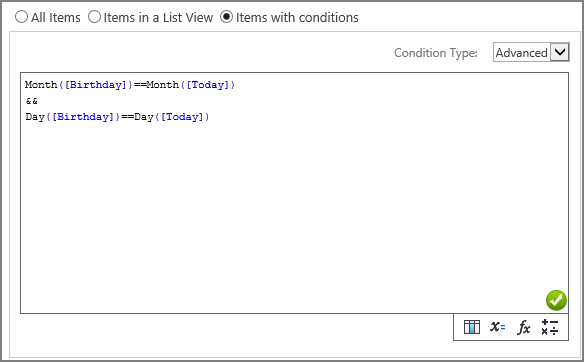
Task: Click the Month function after the == operator
Action: (163, 85)
